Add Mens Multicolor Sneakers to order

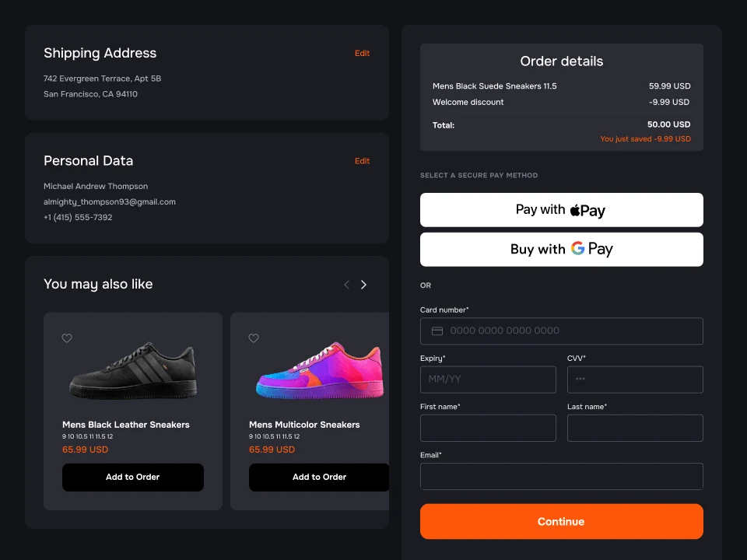(319, 477)
